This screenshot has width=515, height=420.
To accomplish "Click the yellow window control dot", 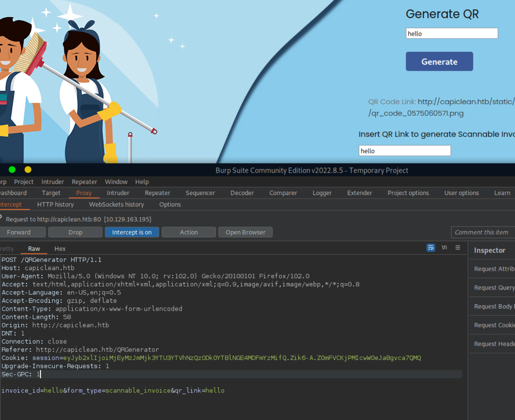I will pyautogui.click(x=28, y=170).
